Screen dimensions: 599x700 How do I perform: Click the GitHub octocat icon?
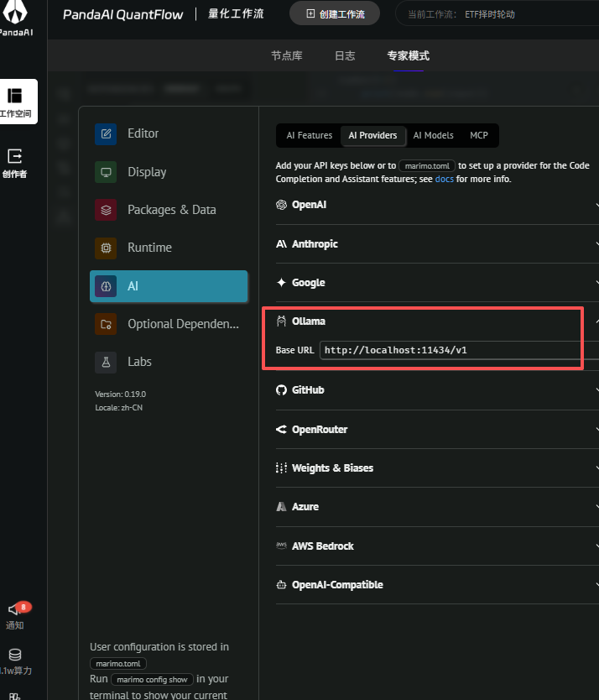[x=281, y=390]
